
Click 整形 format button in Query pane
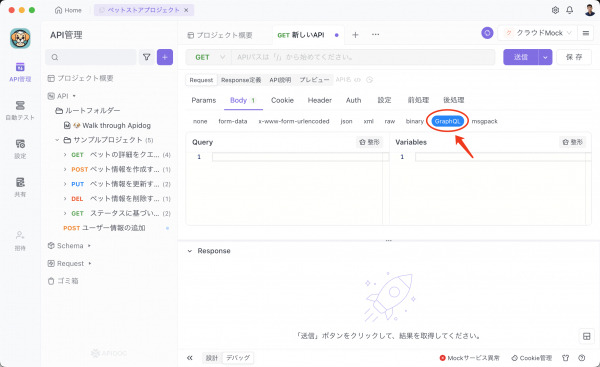tap(369, 142)
